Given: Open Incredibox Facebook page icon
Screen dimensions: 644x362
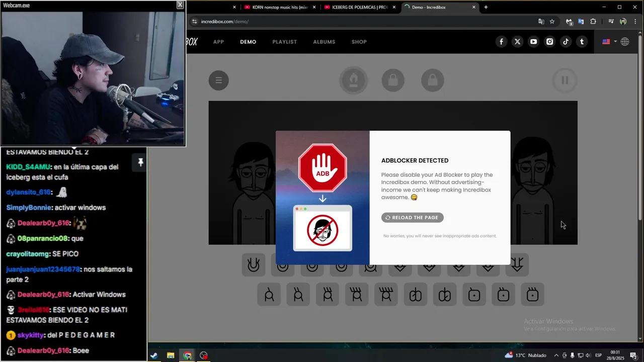Looking at the screenshot, I should click(501, 42).
